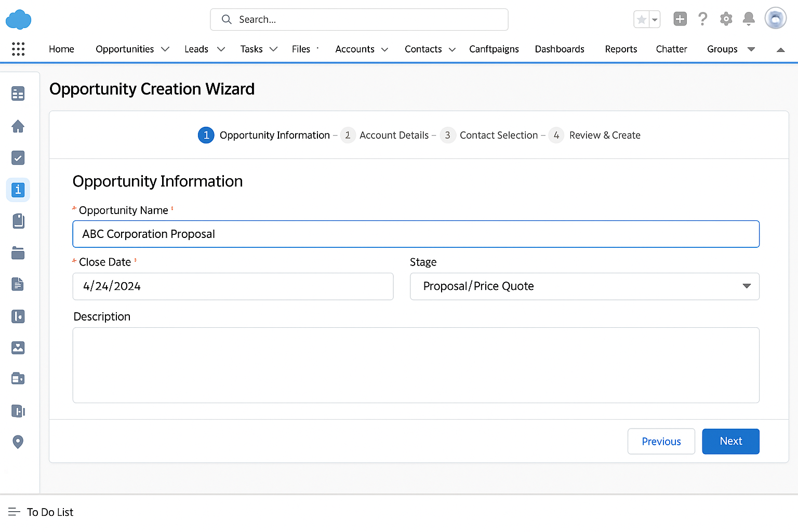Click the location pin icon at sidebar bottom

pos(18,442)
